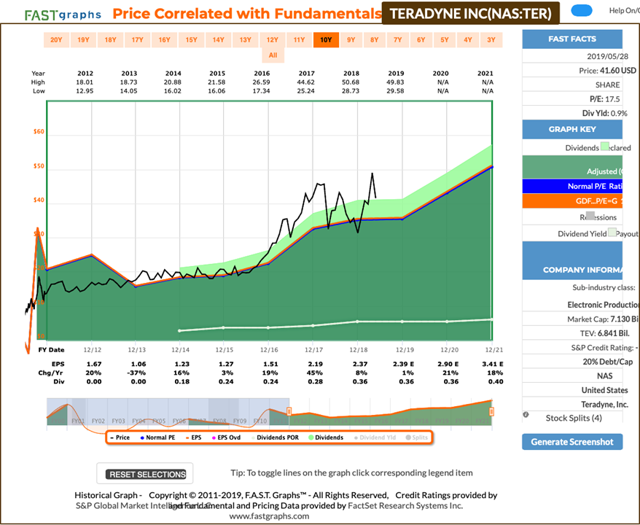Click the RESET SELECTIONS button
Image resolution: width=640 pixels, height=525 pixels.
(x=145, y=474)
